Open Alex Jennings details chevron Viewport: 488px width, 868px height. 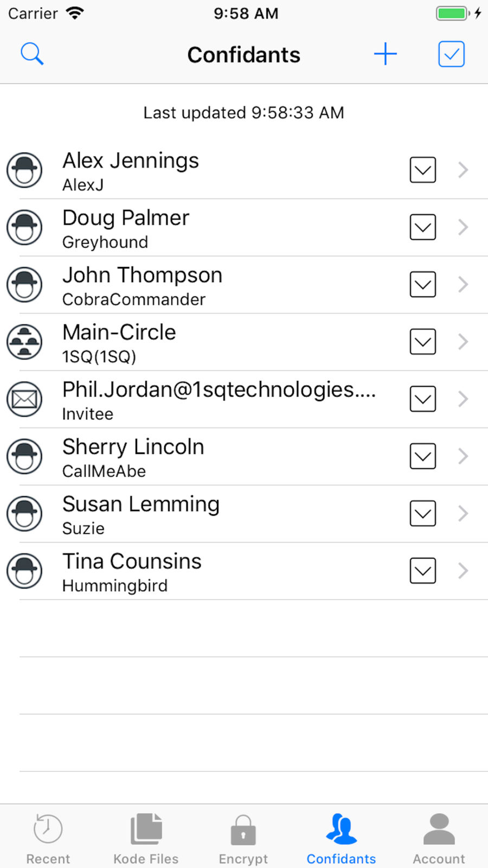click(463, 170)
